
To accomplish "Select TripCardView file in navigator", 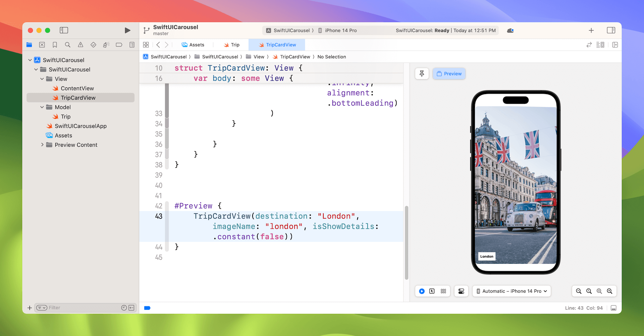I will click(80, 97).
